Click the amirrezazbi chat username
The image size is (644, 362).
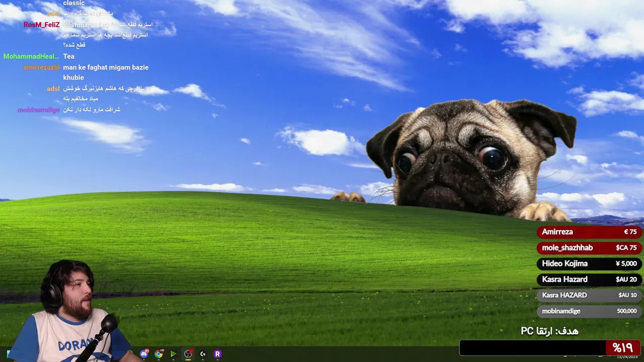[x=41, y=67]
